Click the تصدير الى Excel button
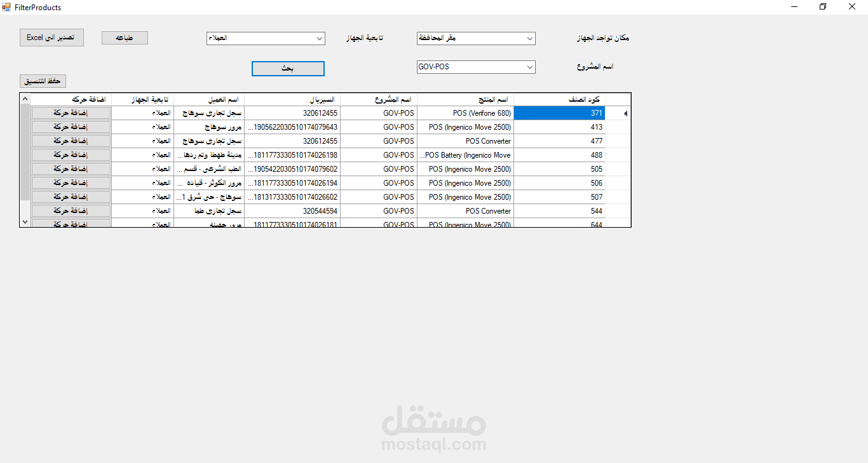Screen dimensions: 868x463 pyautogui.click(x=51, y=38)
